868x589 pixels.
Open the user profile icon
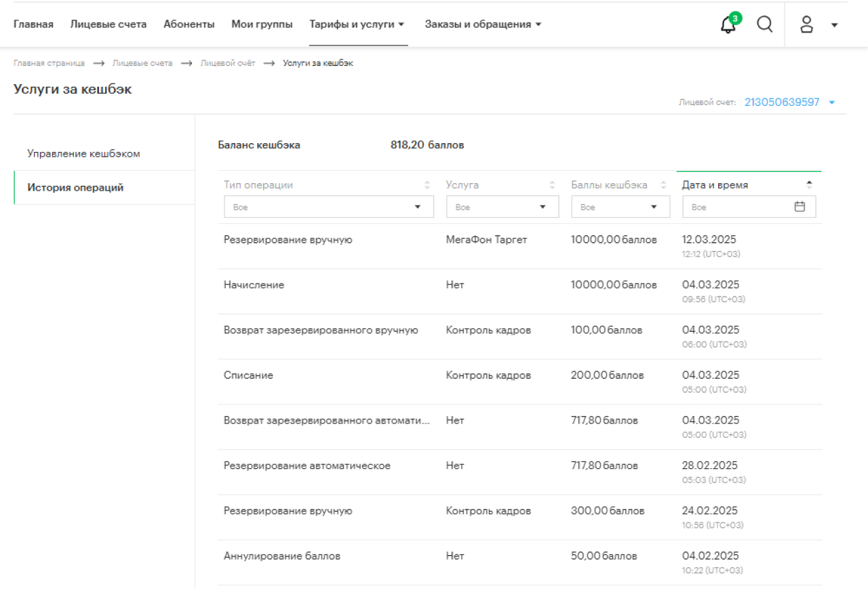click(806, 24)
